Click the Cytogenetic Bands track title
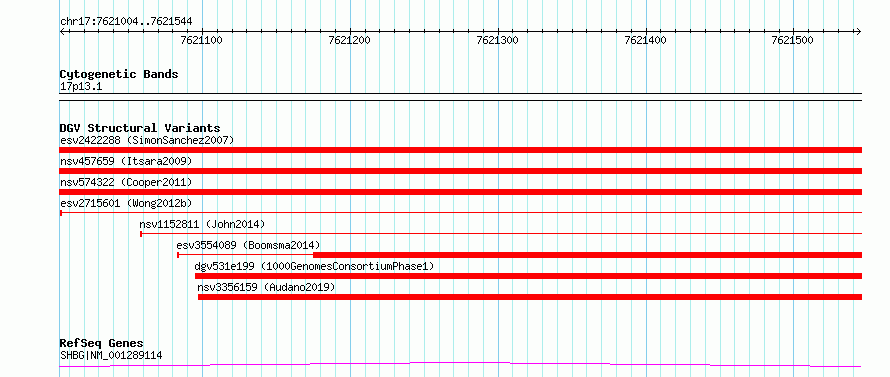 [x=119, y=74]
